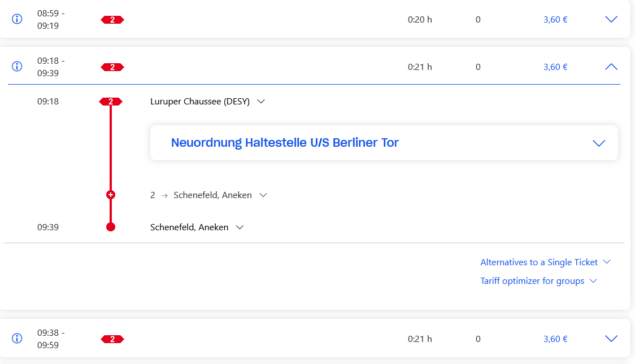Show intermediate stops toward Schenefeld, Aneken
Viewport: 635px width, 364px height.
pos(263,195)
